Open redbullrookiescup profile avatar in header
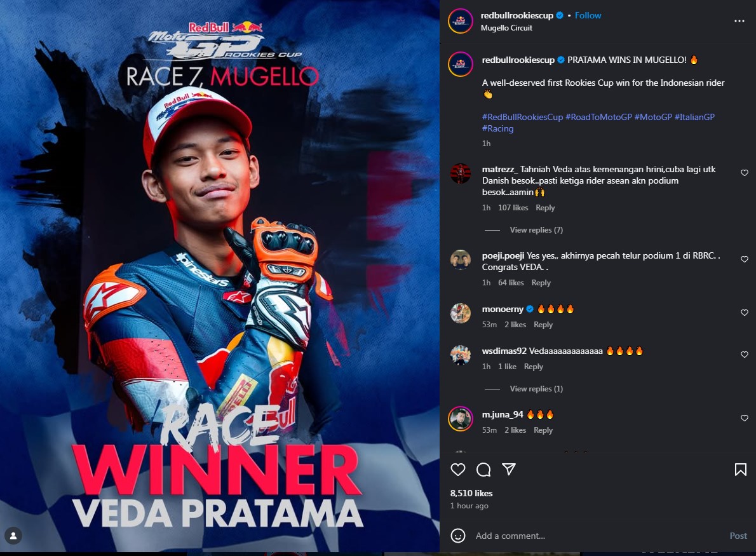The image size is (756, 556). (461, 21)
